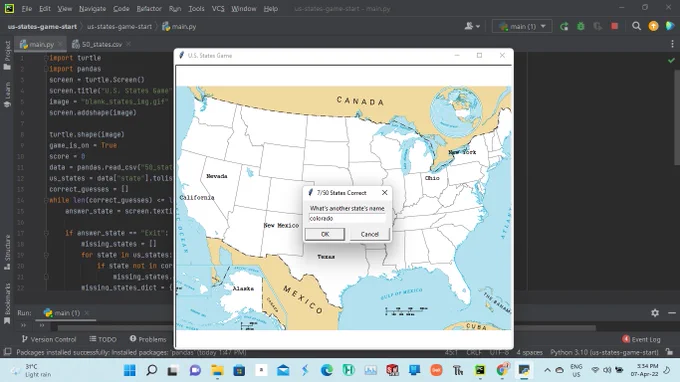Open Run panel settings gear icon

[655, 313]
